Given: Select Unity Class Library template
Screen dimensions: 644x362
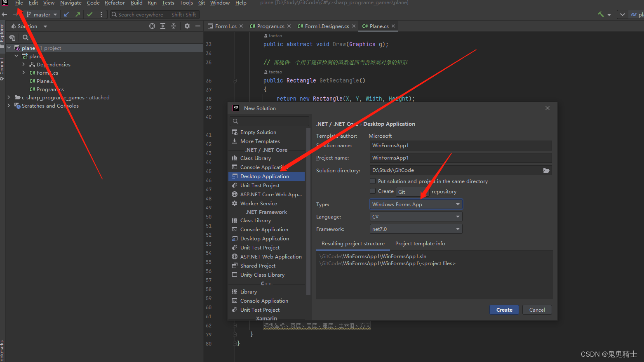Looking at the screenshot, I should [x=267, y=275].
